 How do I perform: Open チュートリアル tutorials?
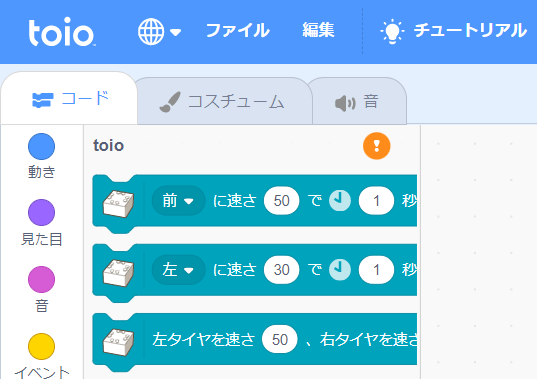[x=470, y=30]
